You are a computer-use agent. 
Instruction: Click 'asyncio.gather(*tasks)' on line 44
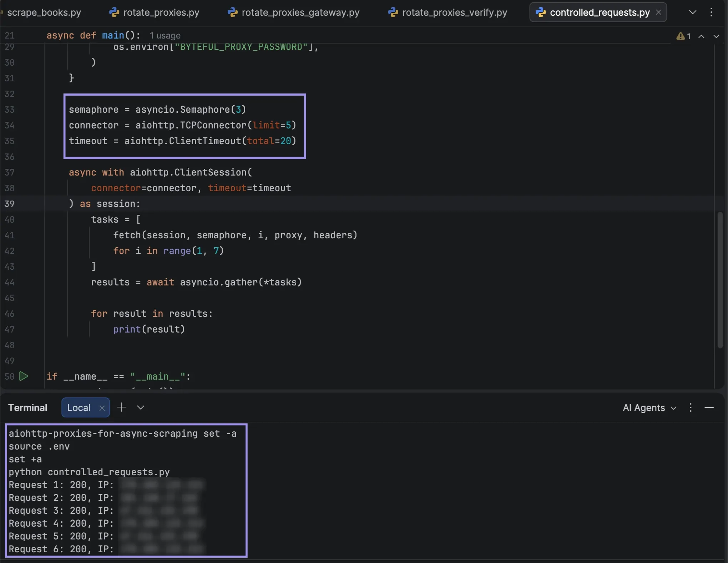241,282
